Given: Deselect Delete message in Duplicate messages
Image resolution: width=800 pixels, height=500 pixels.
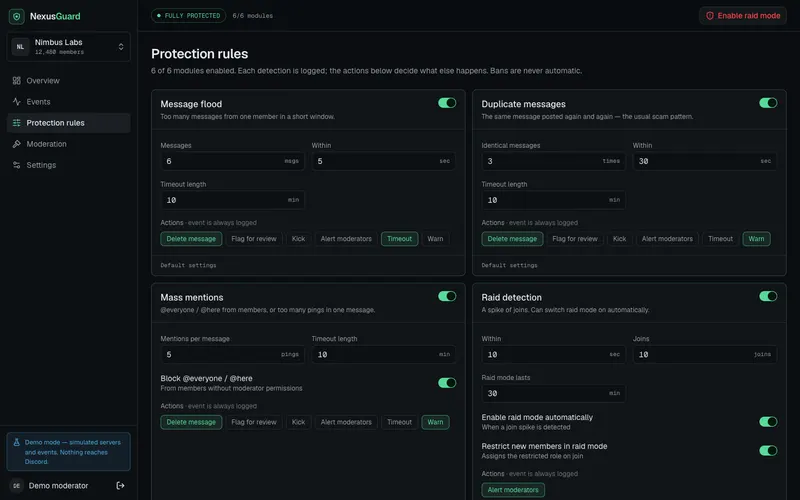Looking at the screenshot, I should tap(512, 239).
